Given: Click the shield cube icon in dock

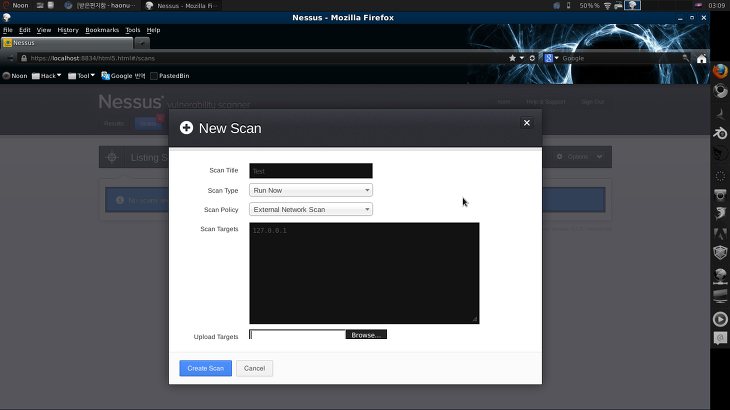Looking at the screenshot, I should [720, 253].
